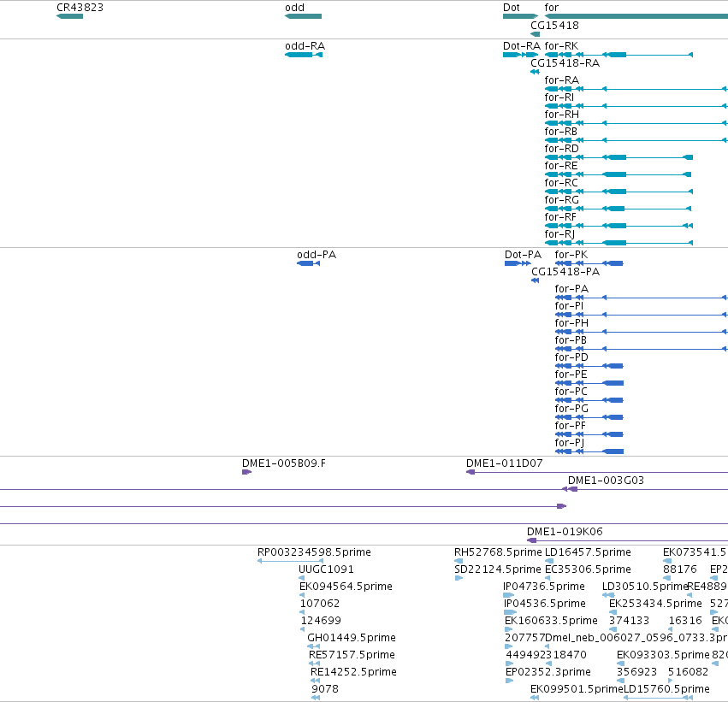Select the Dot-RA transcript glyph
The height and width of the screenshot is (702, 728).
pos(520,55)
